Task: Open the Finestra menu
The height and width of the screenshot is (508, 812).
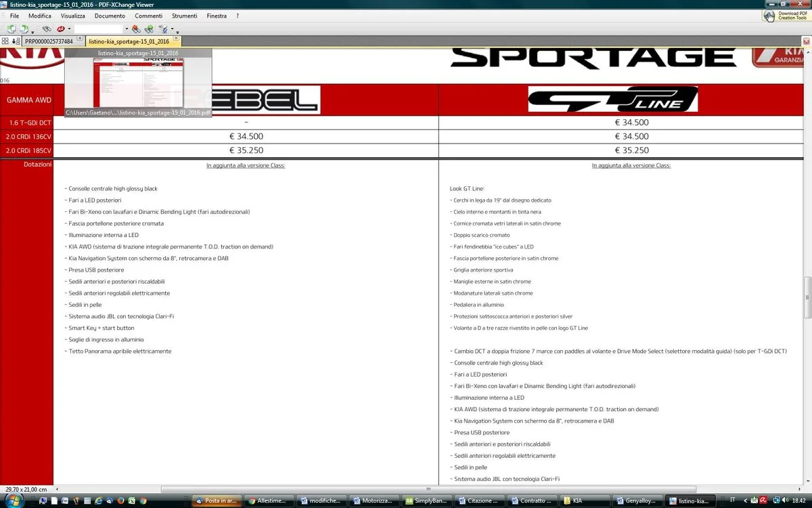Action: (217, 16)
